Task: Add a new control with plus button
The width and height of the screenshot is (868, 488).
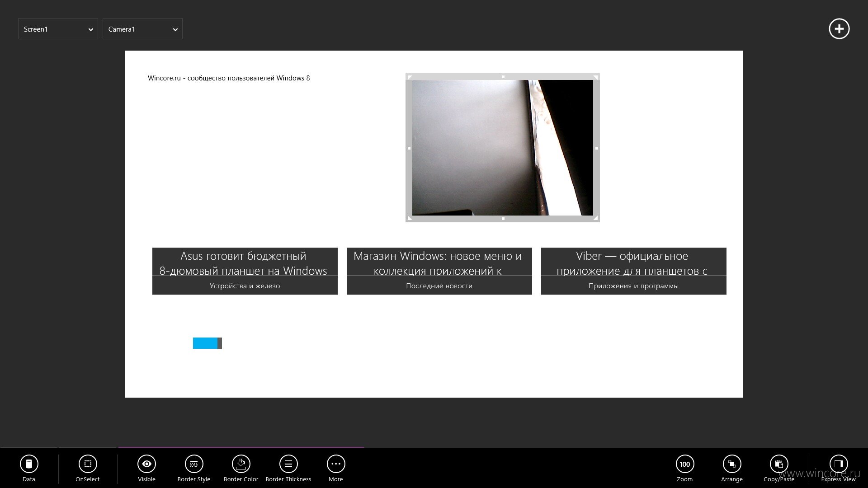Action: click(x=839, y=29)
